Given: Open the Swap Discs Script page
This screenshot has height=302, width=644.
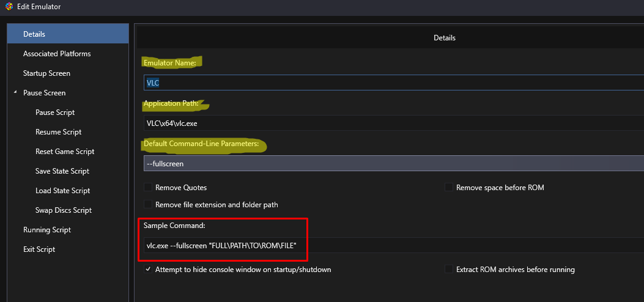Looking at the screenshot, I should click(64, 210).
